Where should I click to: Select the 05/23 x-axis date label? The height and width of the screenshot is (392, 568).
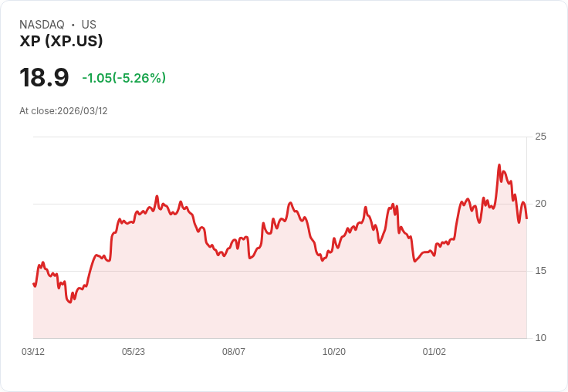click(x=134, y=352)
